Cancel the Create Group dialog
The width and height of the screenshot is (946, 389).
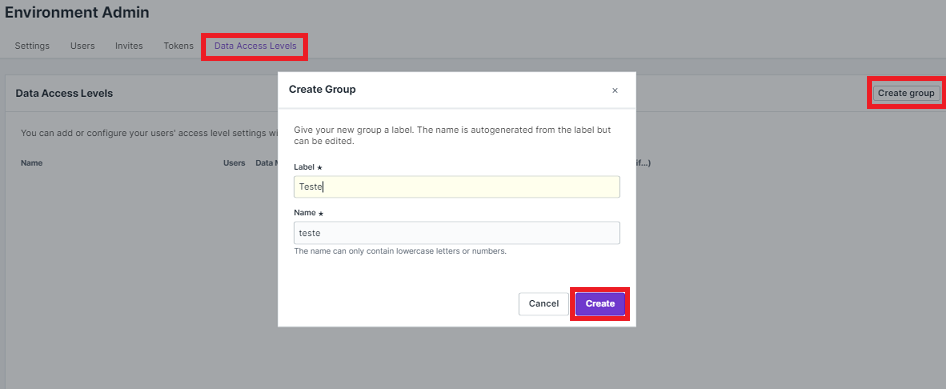[544, 303]
